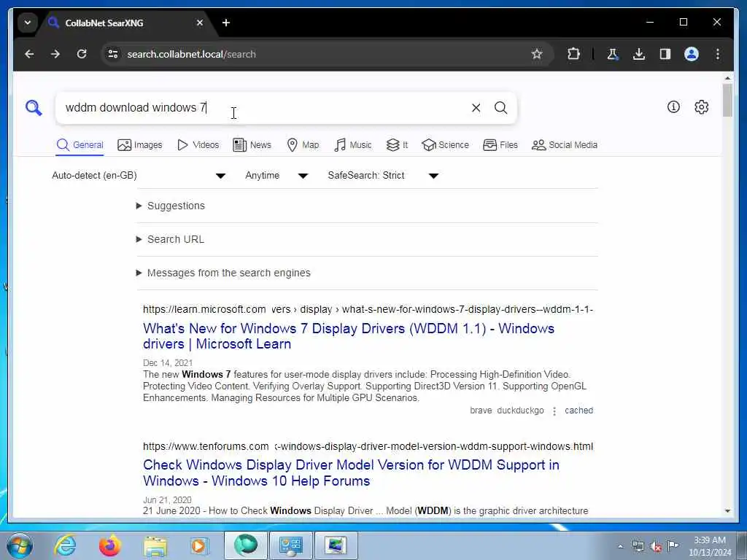Switch to the Music tab

tap(352, 145)
